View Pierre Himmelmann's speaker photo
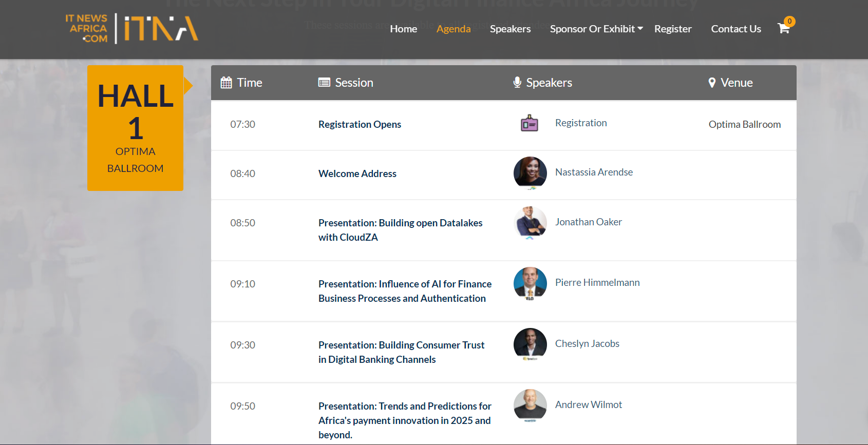Screen dimensions: 868x445 click(530, 283)
